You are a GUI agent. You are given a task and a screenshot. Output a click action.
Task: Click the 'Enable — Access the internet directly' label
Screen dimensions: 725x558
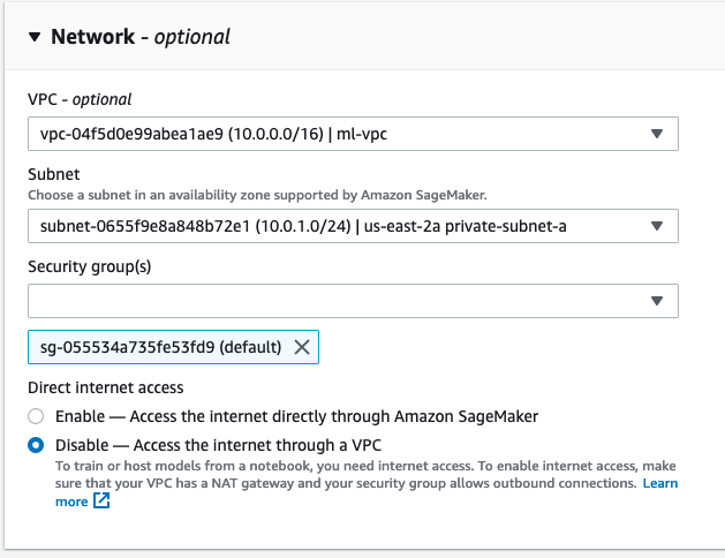coord(297,416)
